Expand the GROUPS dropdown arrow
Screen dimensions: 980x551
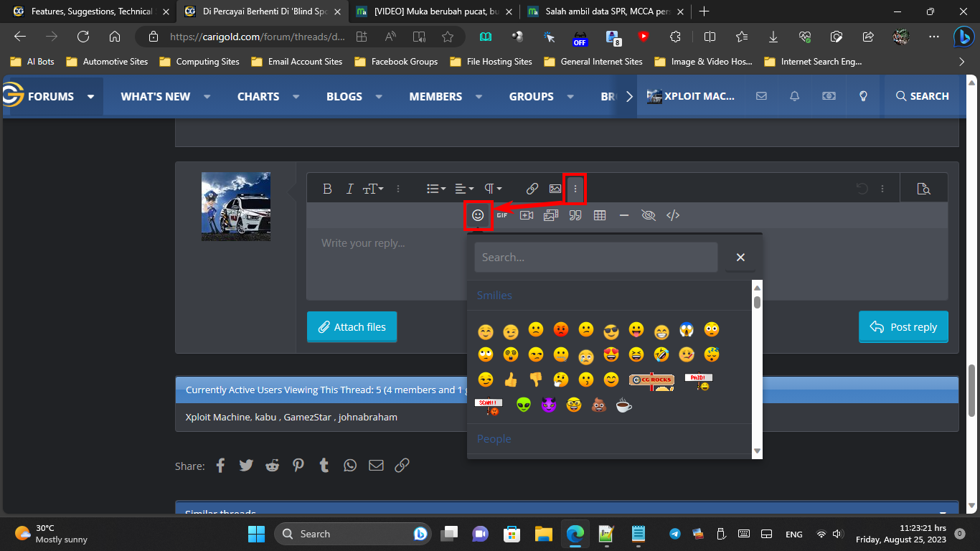pos(570,96)
